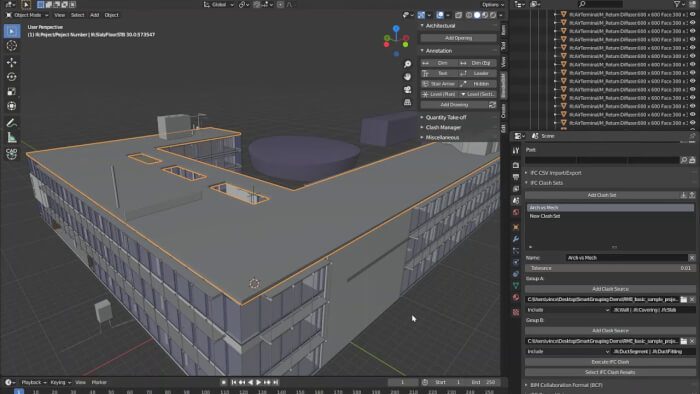
Task: Click the viewport zoom magnifier icon
Action: [x=407, y=64]
